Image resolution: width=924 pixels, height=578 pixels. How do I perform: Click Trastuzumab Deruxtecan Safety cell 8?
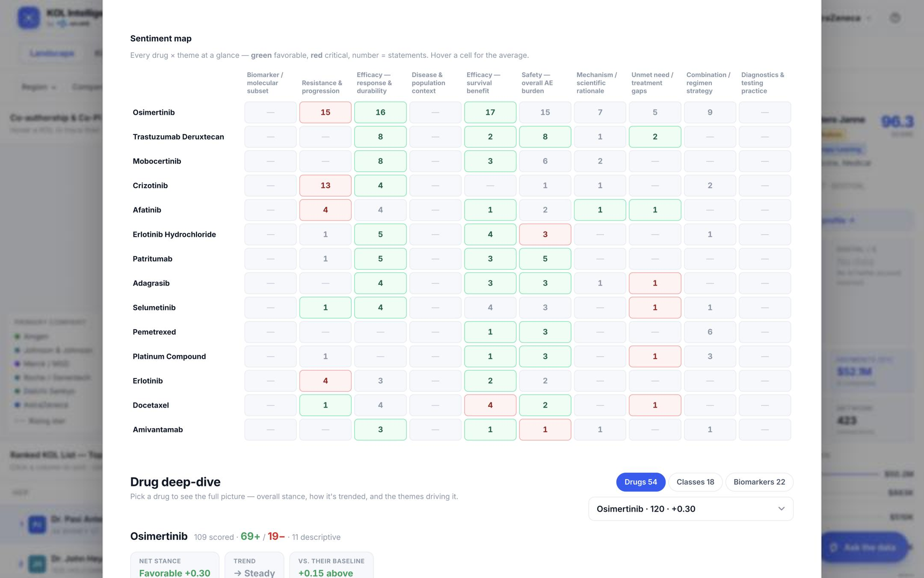pos(545,137)
